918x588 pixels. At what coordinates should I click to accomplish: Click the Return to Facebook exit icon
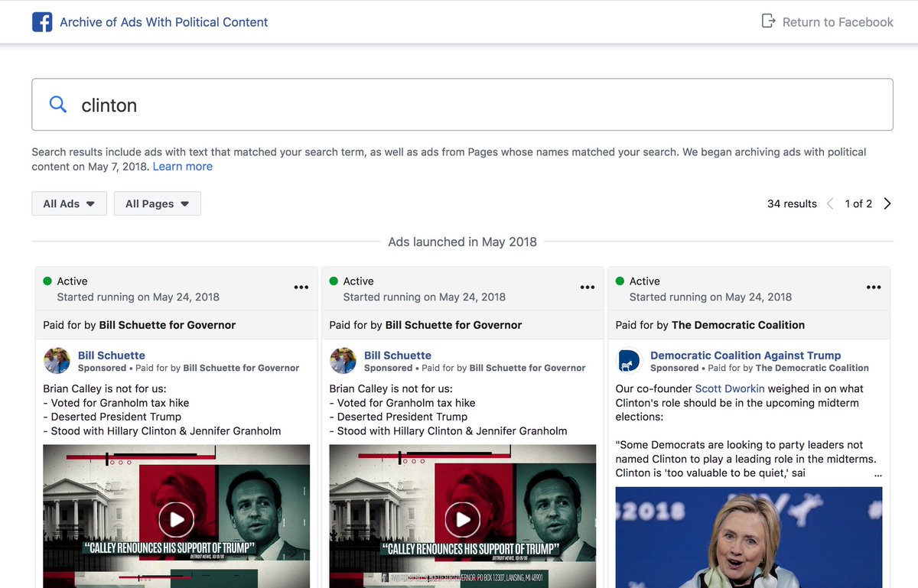click(x=768, y=21)
